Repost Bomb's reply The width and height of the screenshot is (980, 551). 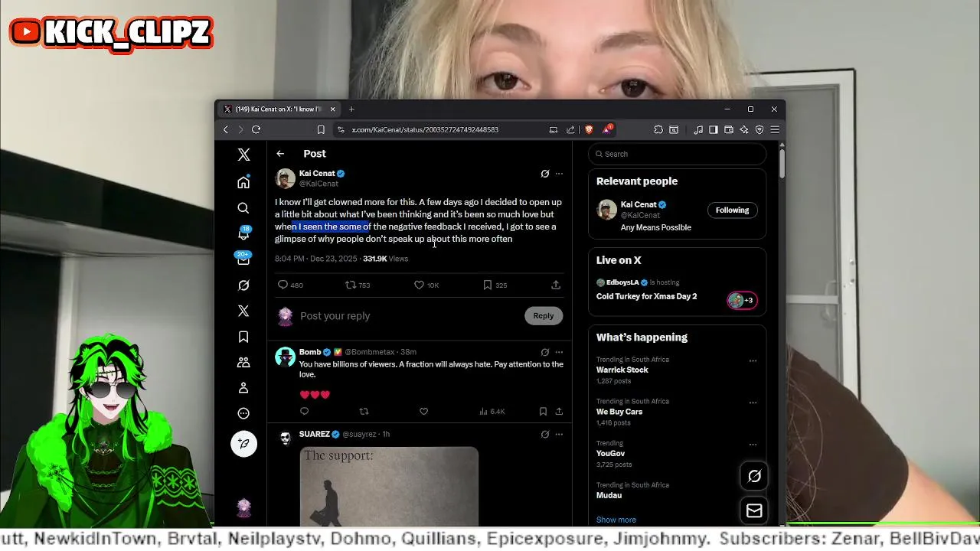tap(364, 412)
